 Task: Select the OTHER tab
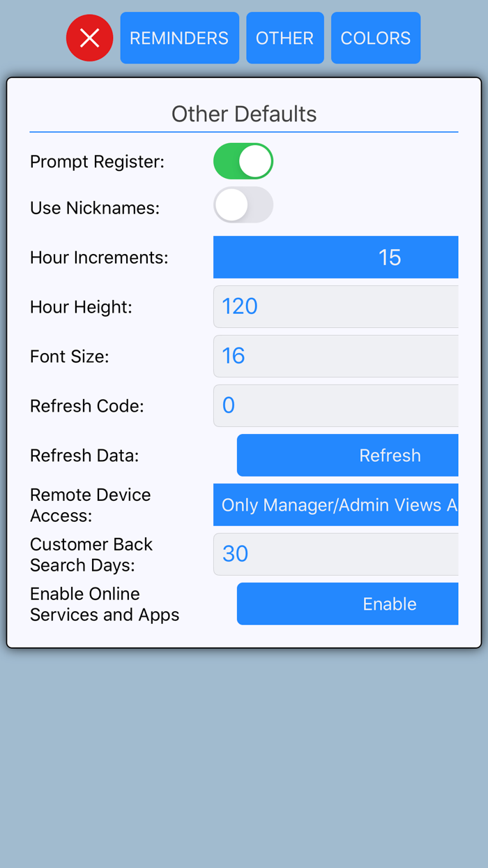(x=284, y=38)
